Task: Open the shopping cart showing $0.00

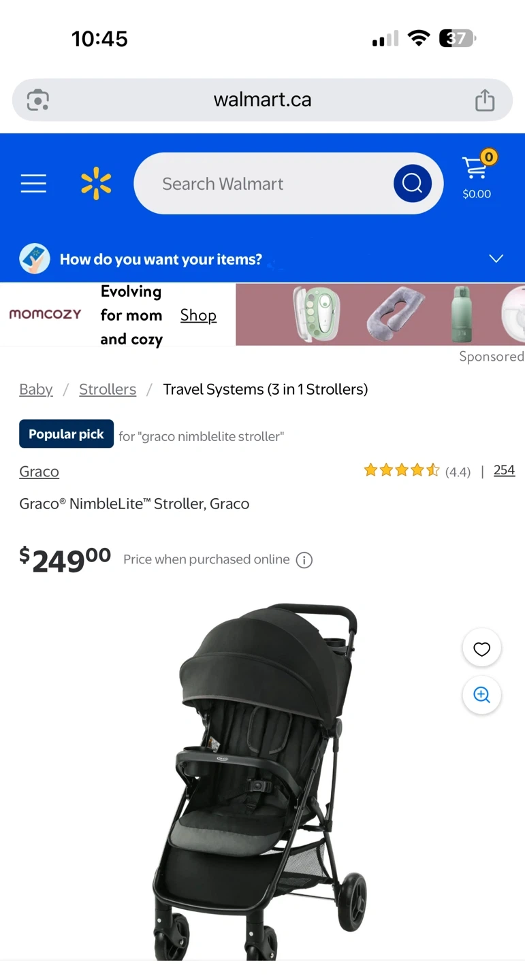Action: click(x=478, y=176)
